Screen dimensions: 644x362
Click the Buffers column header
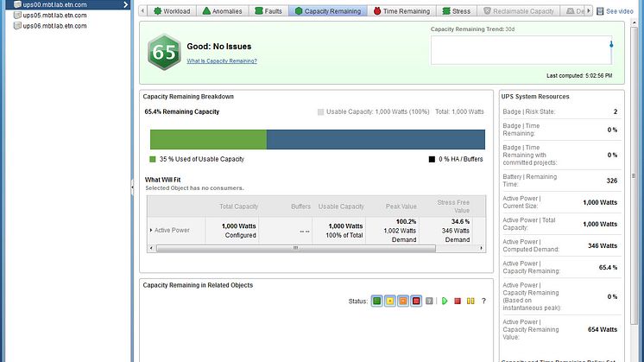(300, 206)
